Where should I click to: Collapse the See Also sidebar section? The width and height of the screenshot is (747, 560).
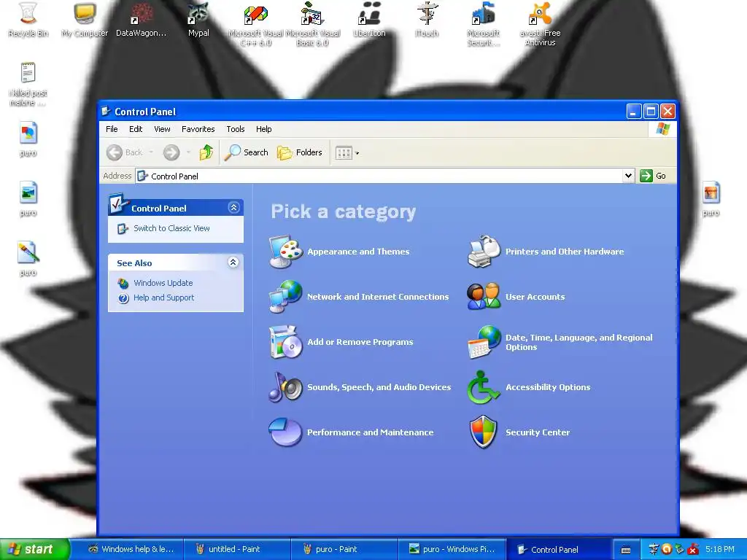[x=233, y=262]
